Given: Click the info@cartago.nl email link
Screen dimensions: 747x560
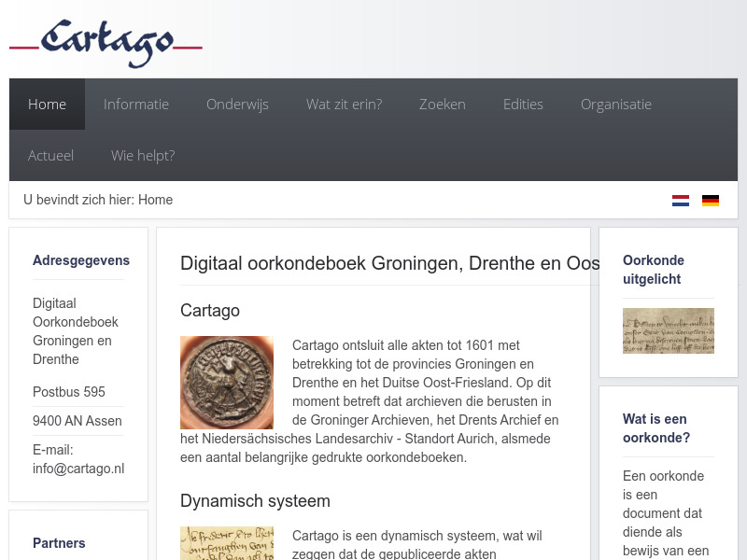Looking at the screenshot, I should [x=78, y=469].
